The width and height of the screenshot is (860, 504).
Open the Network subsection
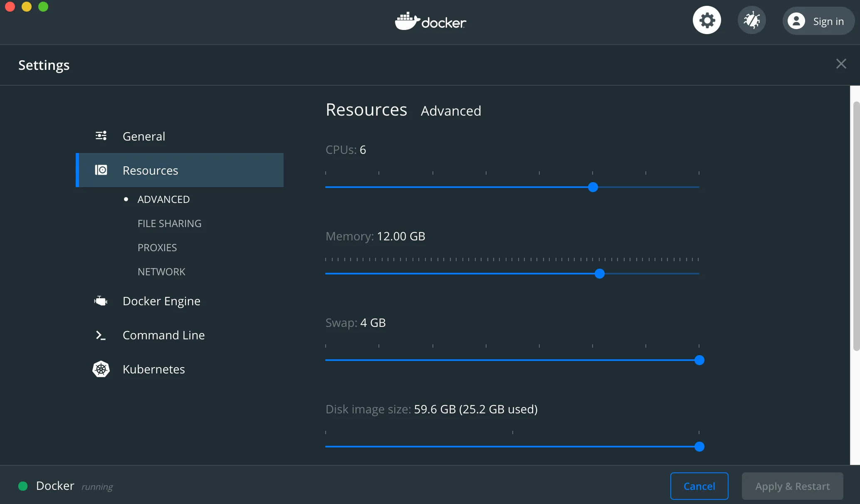[161, 272]
